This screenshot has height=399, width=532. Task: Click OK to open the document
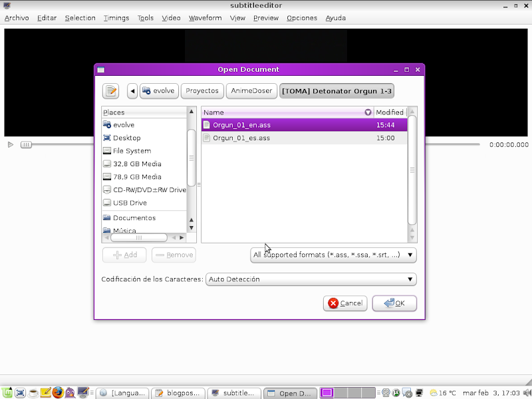tap(394, 303)
